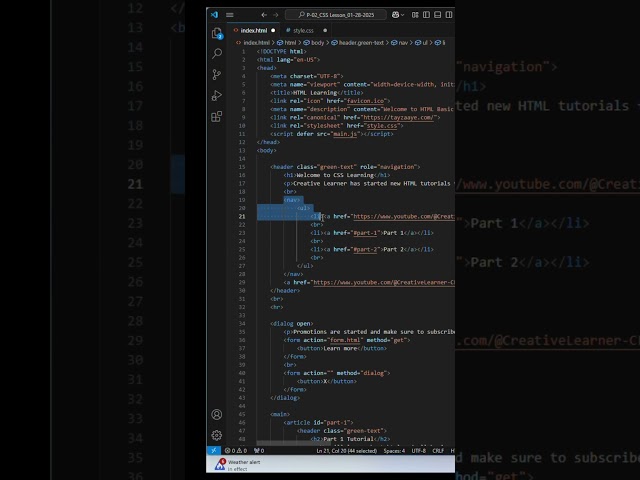Click html in the breadcrumb
This screenshot has width=640, height=480.
[290, 42]
